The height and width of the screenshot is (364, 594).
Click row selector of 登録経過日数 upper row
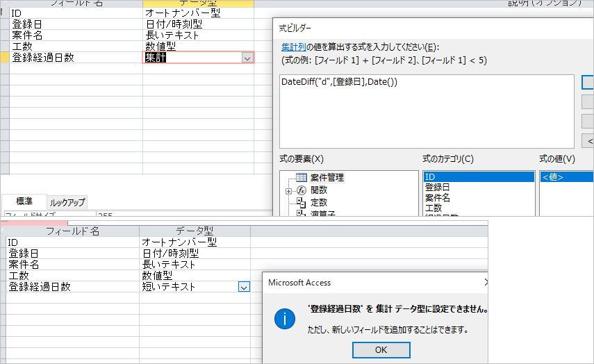pos(5,58)
